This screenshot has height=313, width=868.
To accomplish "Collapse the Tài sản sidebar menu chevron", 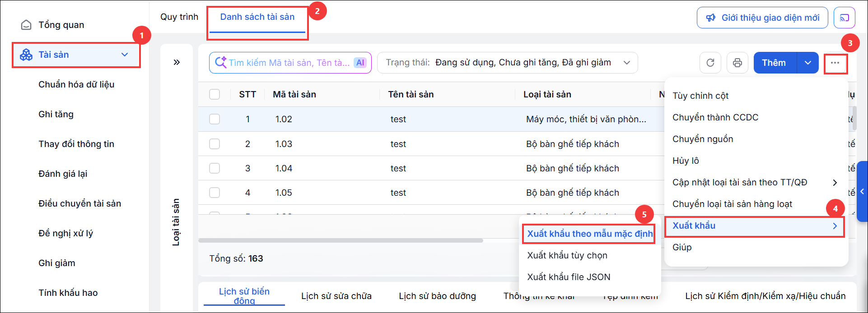I will click(x=125, y=55).
